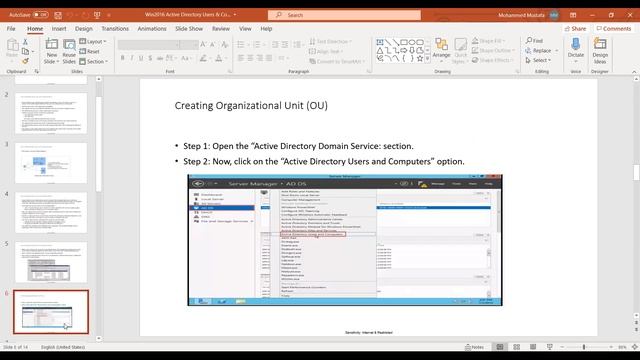Click Increase Font Size icon

(203, 44)
